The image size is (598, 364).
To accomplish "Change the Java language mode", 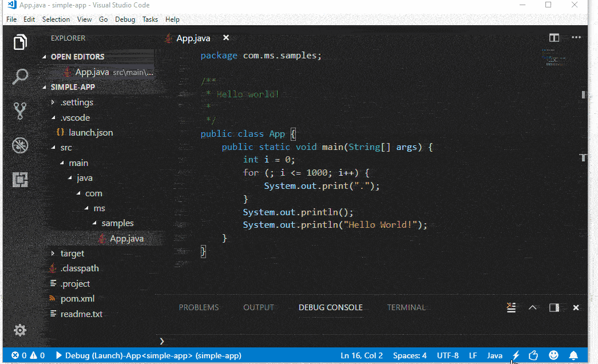I will tap(494, 355).
